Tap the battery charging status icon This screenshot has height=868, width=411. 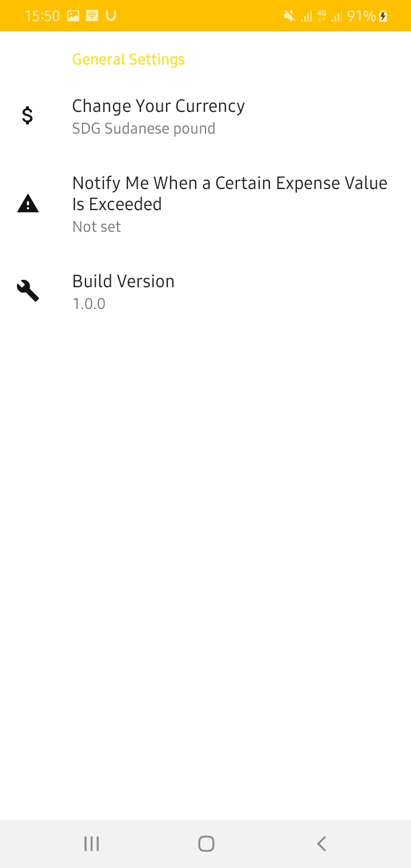(384, 16)
